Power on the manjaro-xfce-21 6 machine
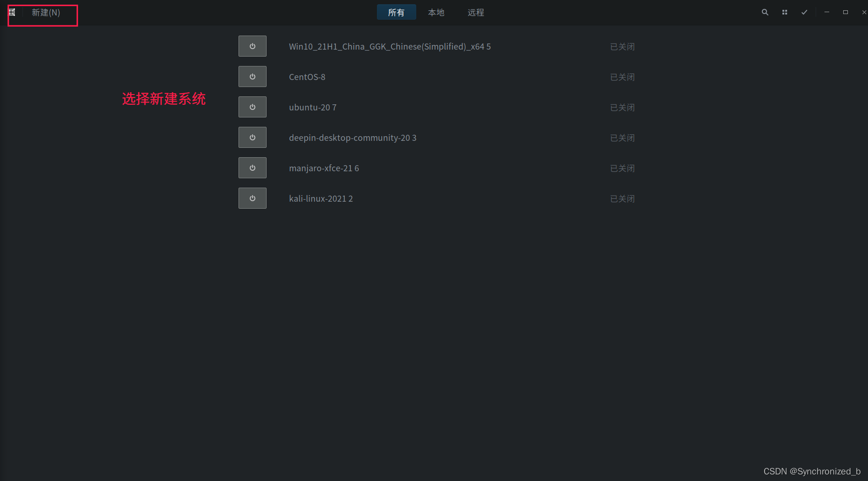 (253, 168)
